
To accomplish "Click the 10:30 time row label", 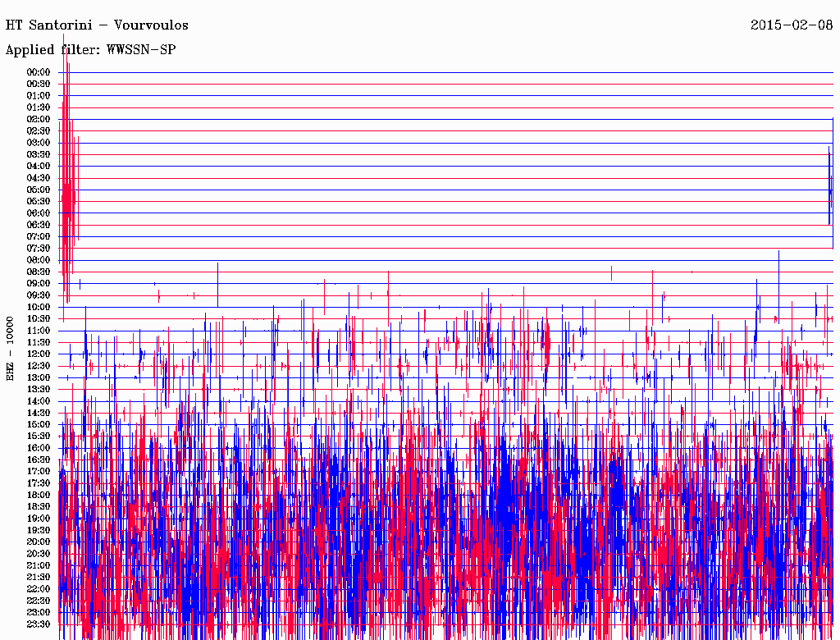I will coord(39,318).
